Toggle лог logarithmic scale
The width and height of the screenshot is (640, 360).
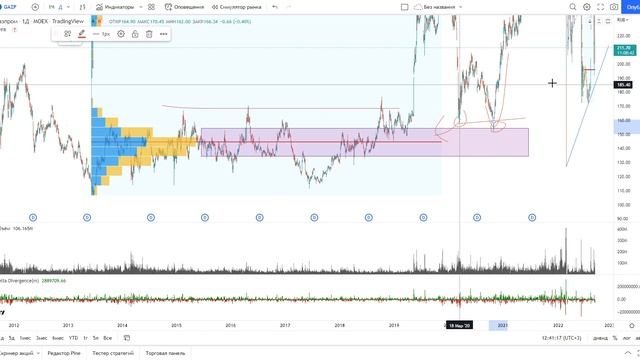(x=627, y=338)
